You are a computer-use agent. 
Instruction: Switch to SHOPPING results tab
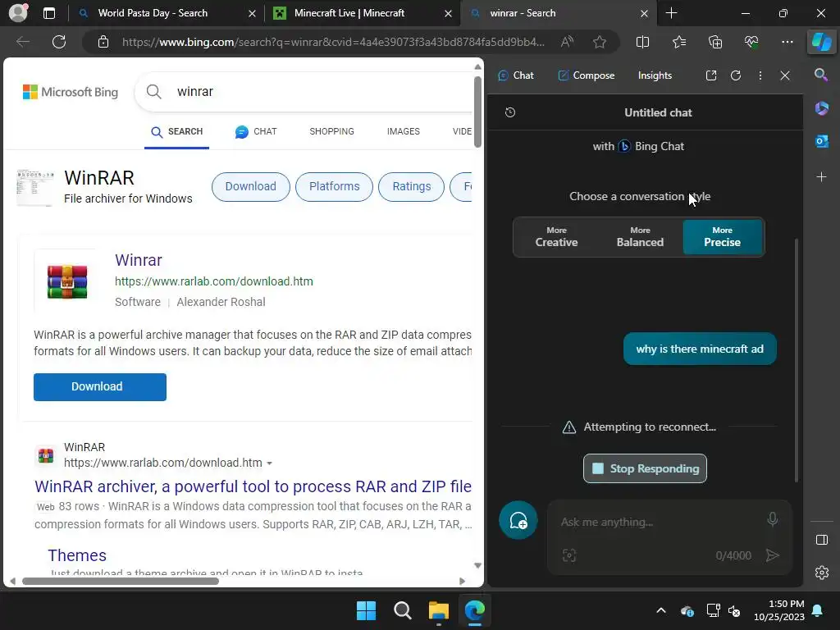(x=331, y=131)
